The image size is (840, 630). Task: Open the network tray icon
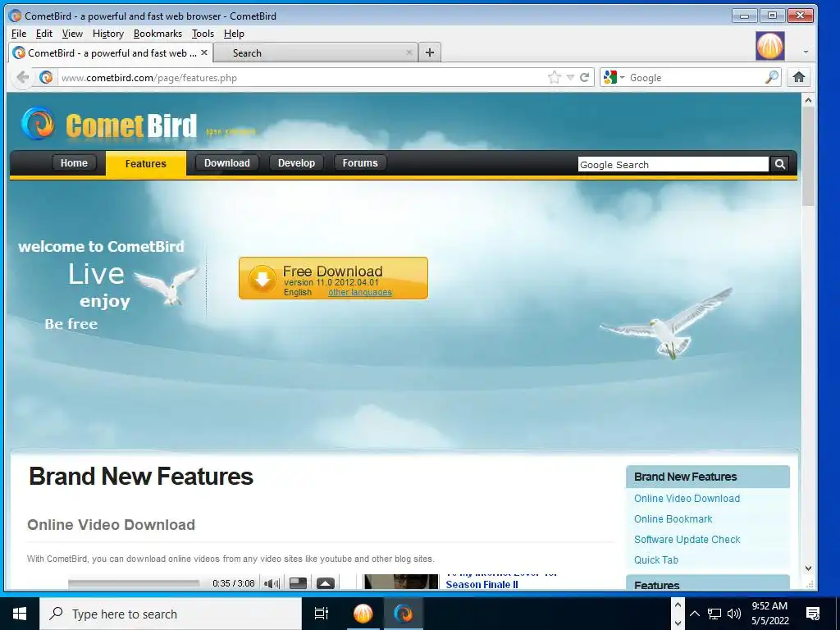714,614
